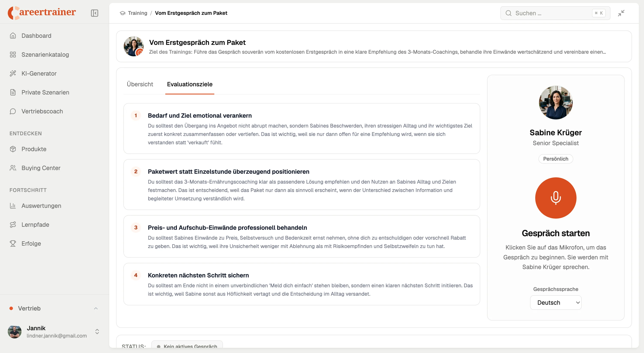The image size is (644, 353).
Task: Click the lindner.jannik@gmail.com email text
Action: (57, 336)
